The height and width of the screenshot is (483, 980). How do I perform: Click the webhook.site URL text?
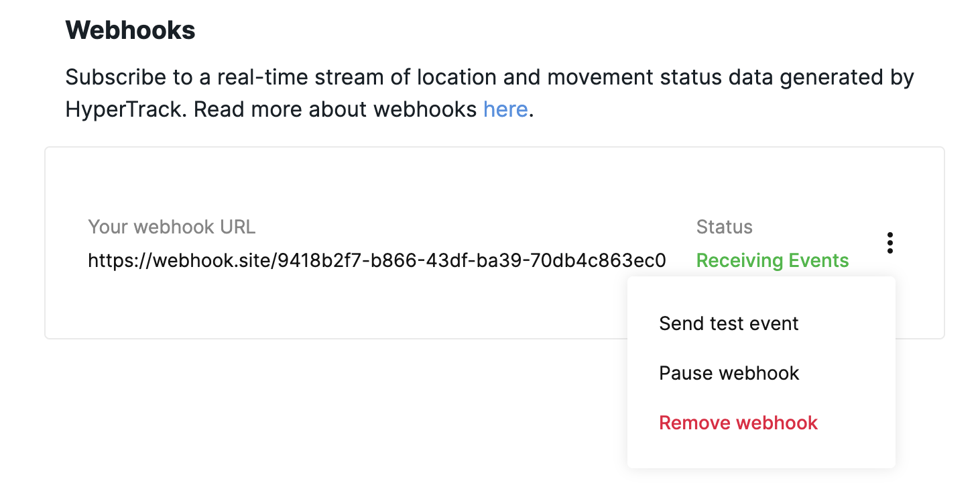pyautogui.click(x=377, y=260)
